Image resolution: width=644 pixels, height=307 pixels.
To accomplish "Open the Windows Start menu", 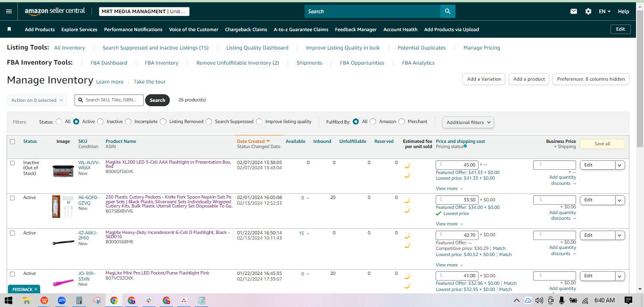I will click(9, 300).
